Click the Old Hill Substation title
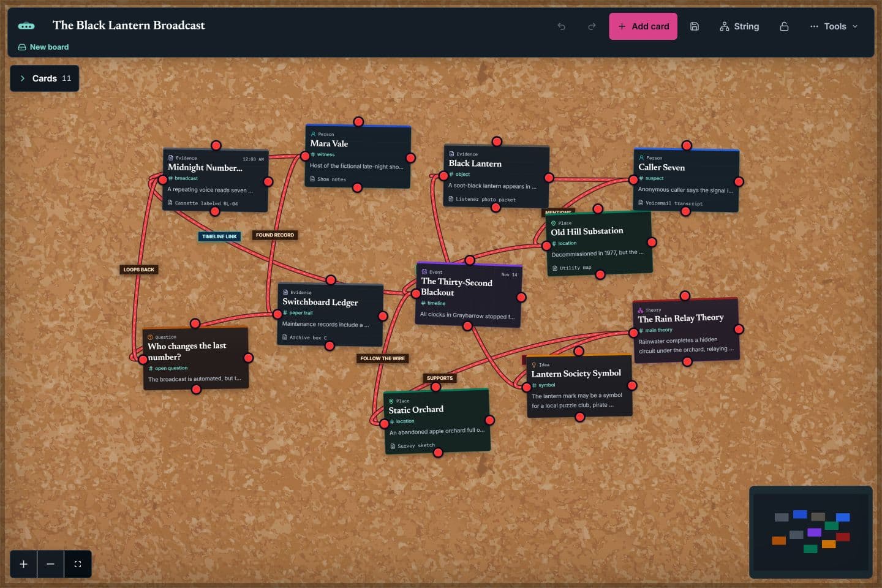The width and height of the screenshot is (882, 588). pyautogui.click(x=587, y=232)
